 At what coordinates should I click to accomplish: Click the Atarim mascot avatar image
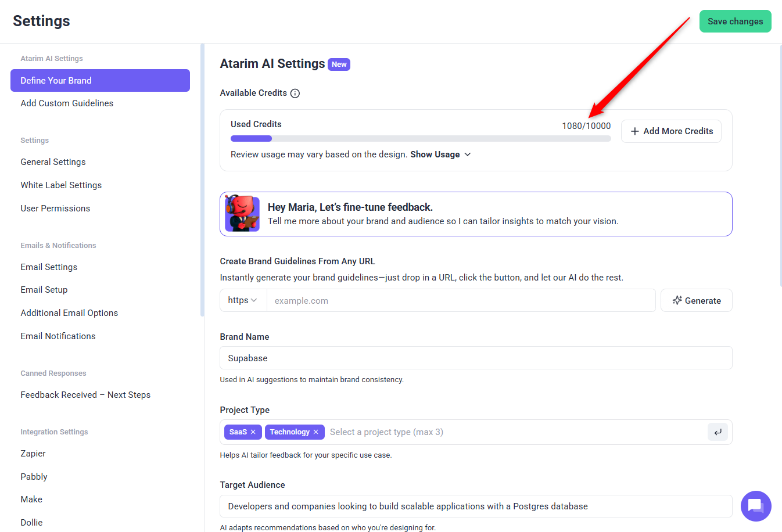coord(242,214)
